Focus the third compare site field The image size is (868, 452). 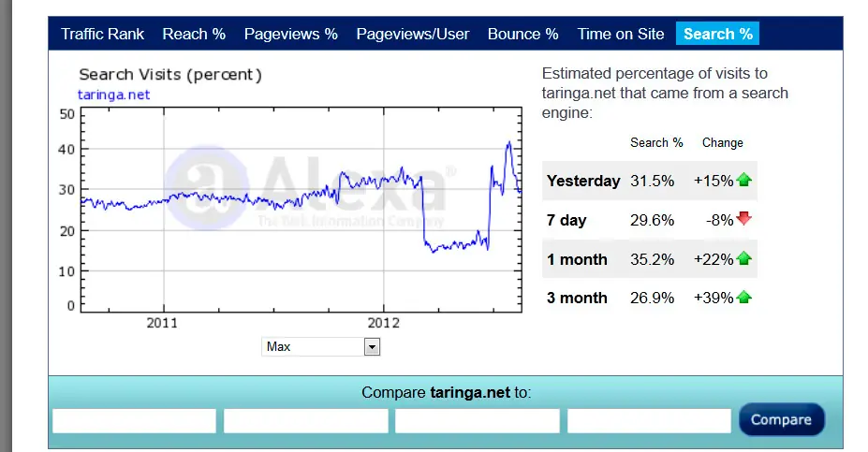point(478,421)
